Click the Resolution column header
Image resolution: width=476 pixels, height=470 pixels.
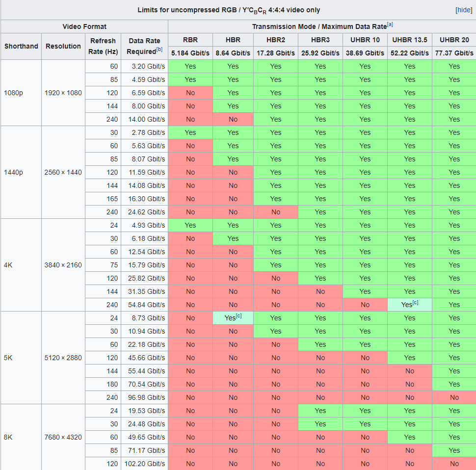click(x=63, y=46)
